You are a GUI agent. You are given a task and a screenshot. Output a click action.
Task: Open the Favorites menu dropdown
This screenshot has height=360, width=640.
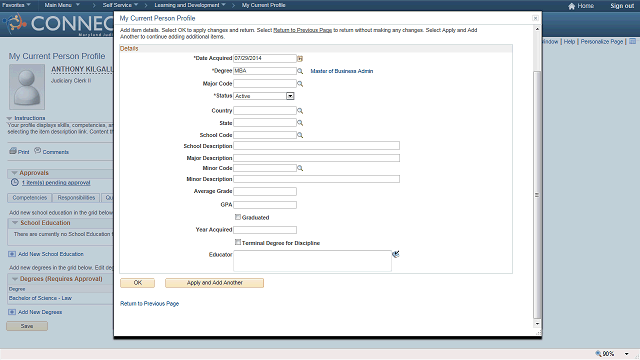[x=16, y=5]
